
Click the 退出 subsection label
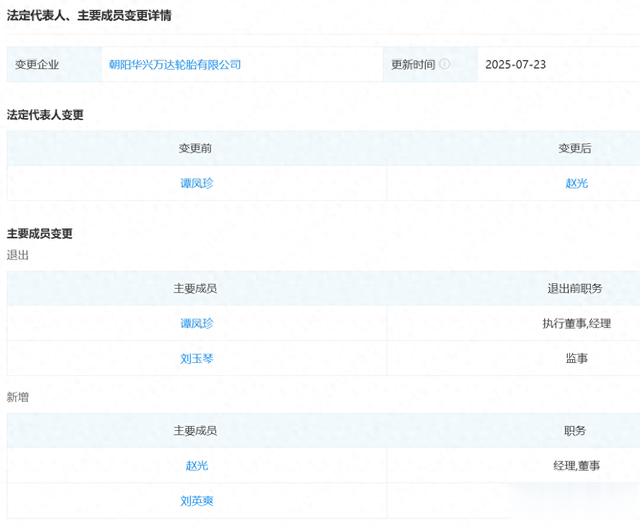tap(18, 255)
